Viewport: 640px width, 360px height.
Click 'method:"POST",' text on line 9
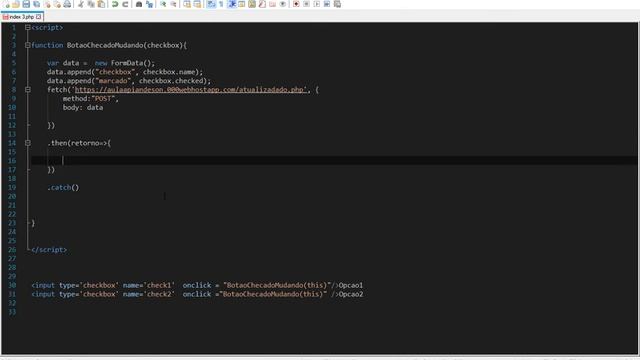pos(91,98)
